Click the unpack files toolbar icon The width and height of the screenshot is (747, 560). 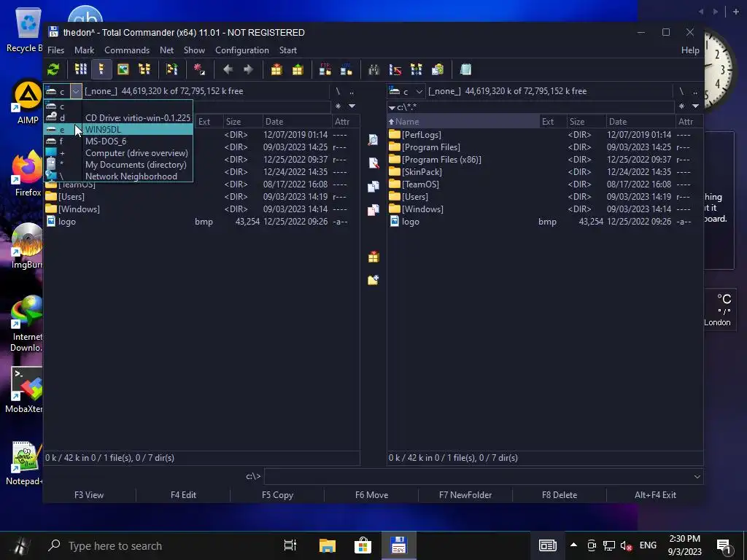coord(298,69)
